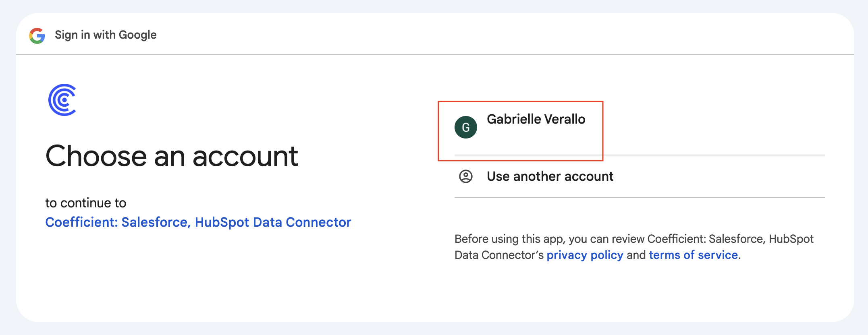Click the green "G" profile avatar
Image resolution: width=868 pixels, height=335 pixels.
466,127
